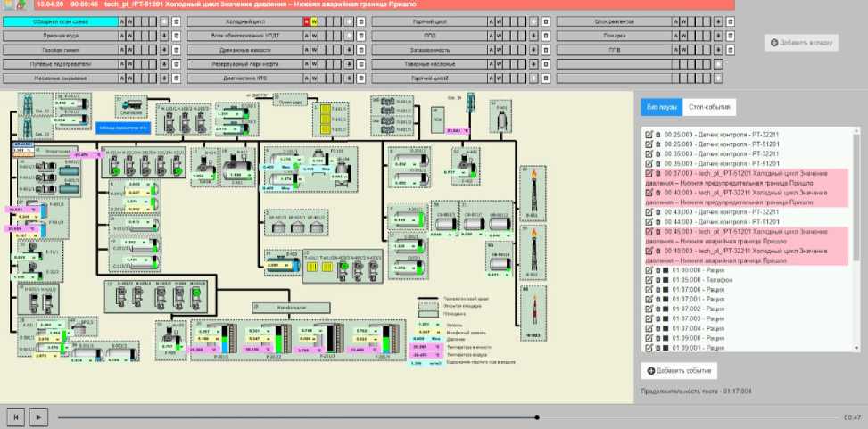Click the square icon in the Пожарка row
The height and width of the screenshot is (429, 868).
[x=728, y=35]
